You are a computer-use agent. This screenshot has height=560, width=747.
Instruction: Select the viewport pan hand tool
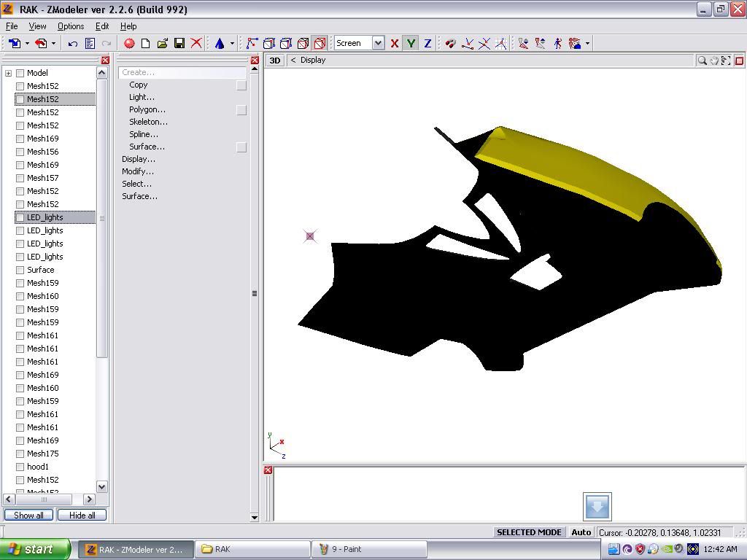pos(714,61)
